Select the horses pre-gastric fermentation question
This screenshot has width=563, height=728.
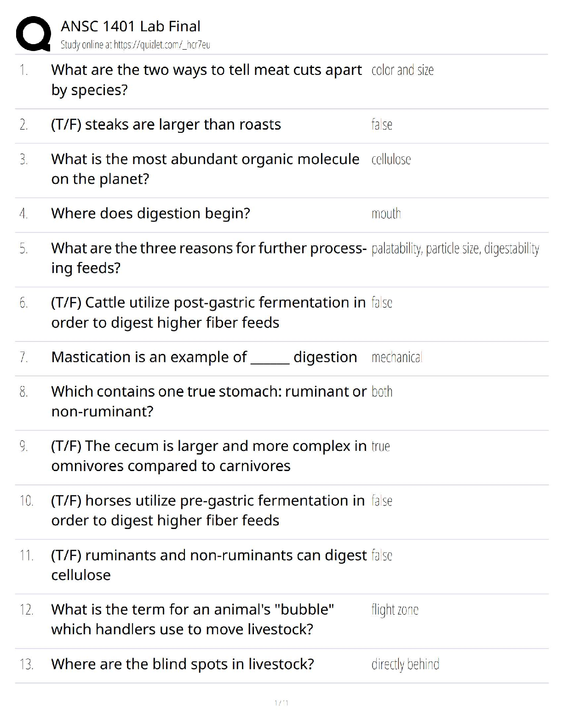[207, 510]
